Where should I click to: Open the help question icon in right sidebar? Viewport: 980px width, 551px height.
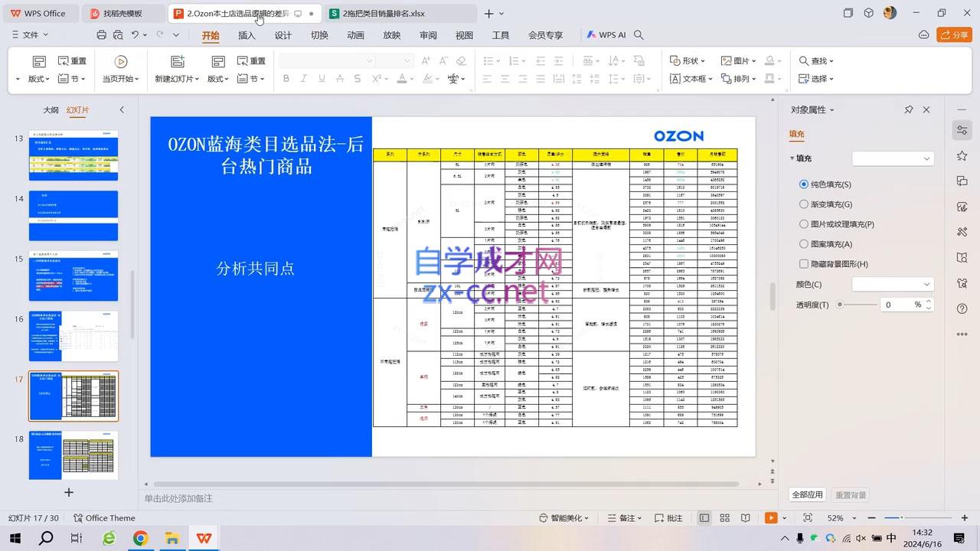[962, 308]
